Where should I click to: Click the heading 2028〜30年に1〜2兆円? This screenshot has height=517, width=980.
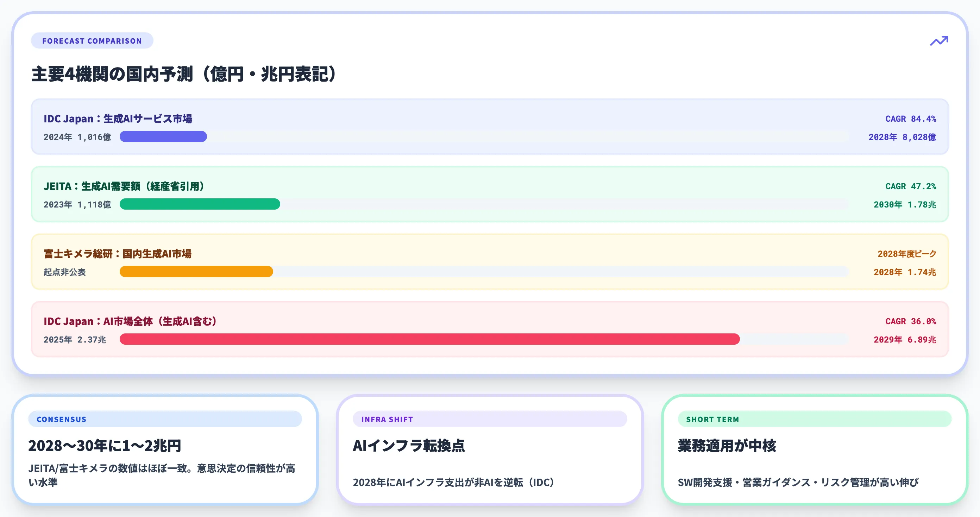pyautogui.click(x=105, y=446)
